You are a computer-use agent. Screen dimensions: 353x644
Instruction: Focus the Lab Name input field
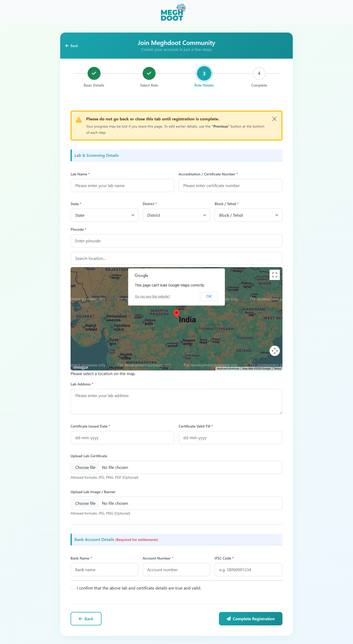point(122,185)
